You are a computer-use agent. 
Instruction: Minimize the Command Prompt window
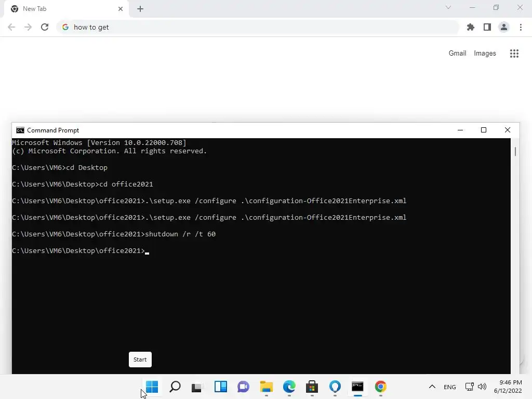coord(460,130)
